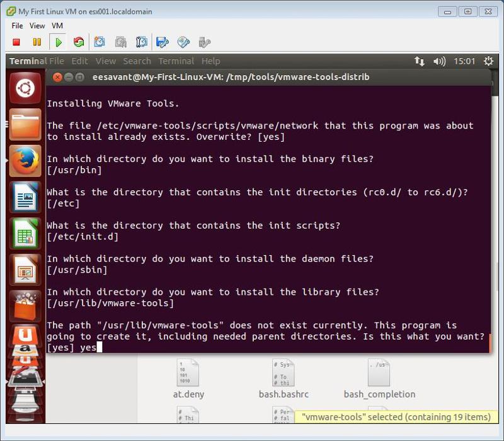Launch LibreOffice Calc from the launcher
The image size is (504, 441).
tap(25, 233)
